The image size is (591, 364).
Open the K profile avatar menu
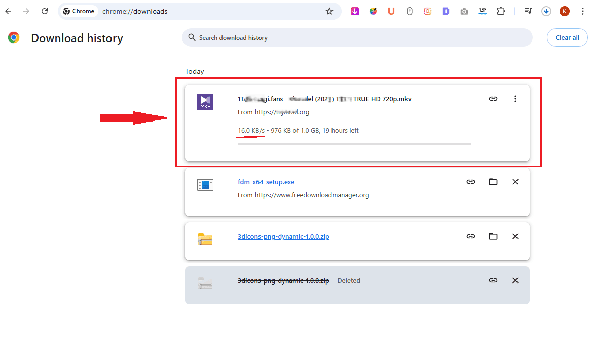point(564,11)
